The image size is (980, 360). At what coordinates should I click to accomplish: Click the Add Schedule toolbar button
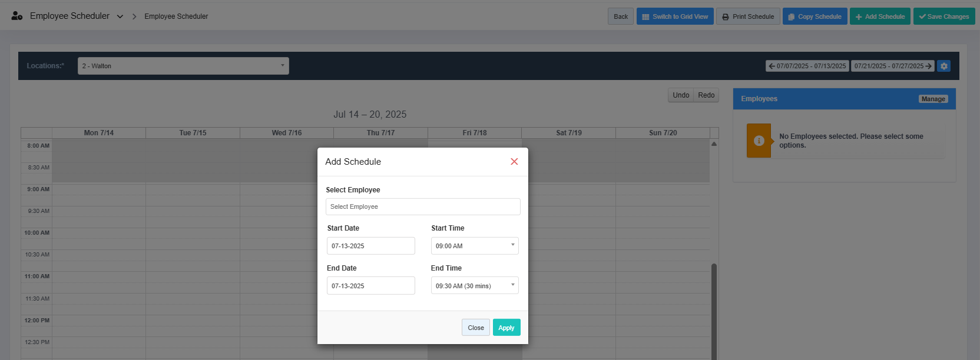coord(880,16)
